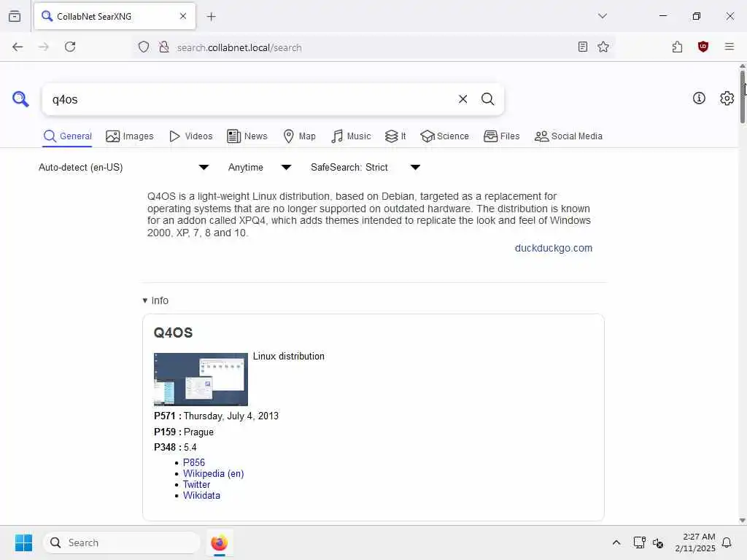Switch to Files category

[501, 136]
